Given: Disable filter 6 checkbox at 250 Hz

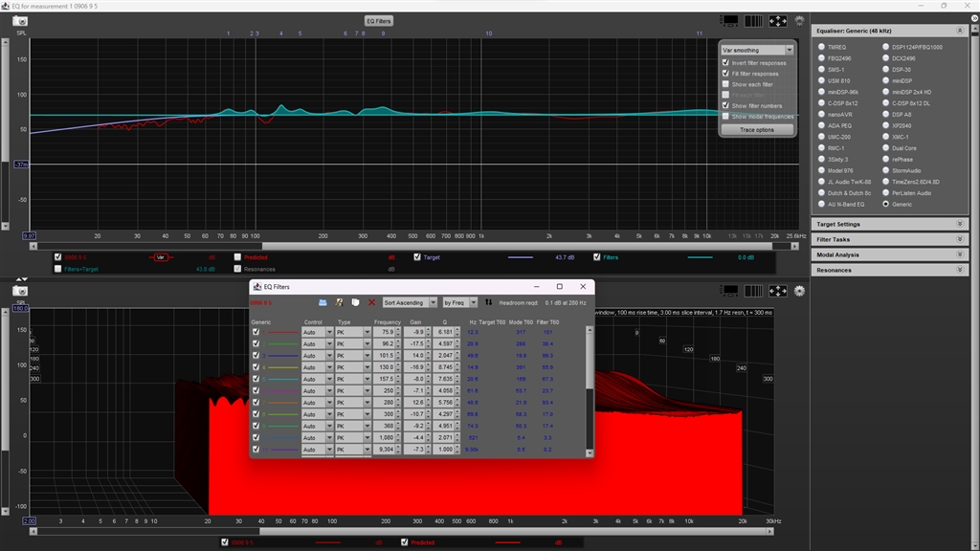Looking at the screenshot, I should tap(256, 390).
